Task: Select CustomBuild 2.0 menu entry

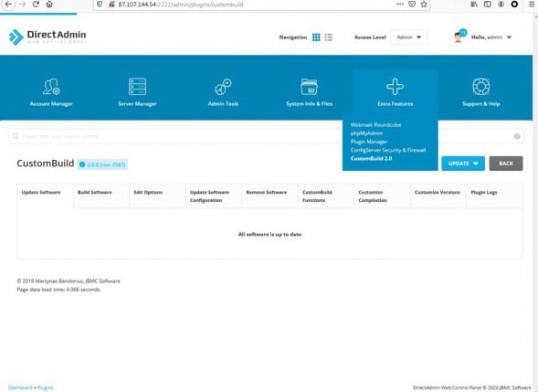Action: tap(371, 159)
